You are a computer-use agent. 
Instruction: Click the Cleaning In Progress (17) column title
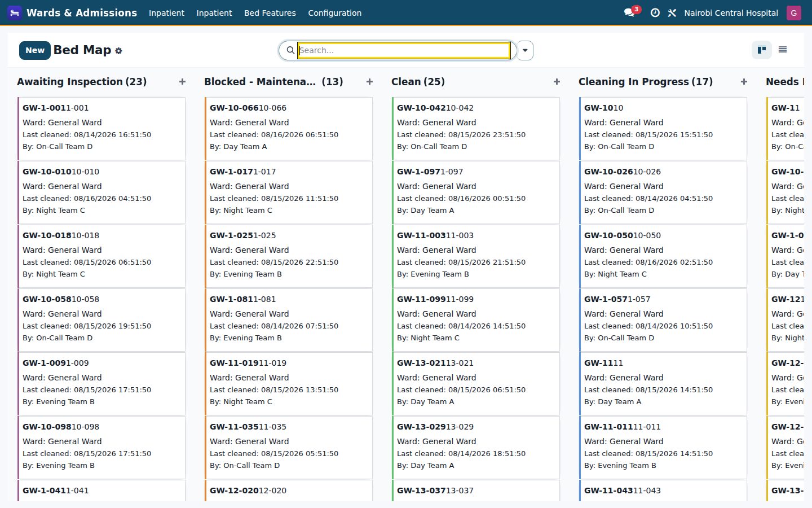pyautogui.click(x=646, y=82)
